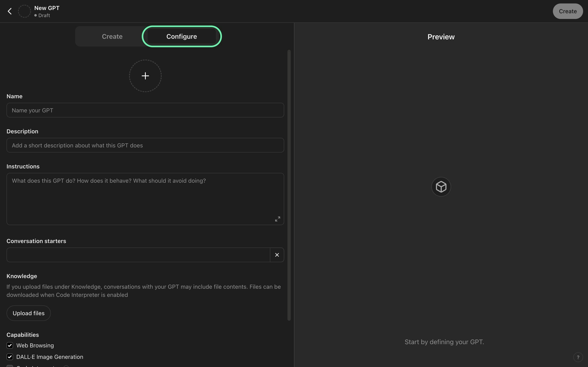588x367 pixels.
Task: Switch to the Create tab
Action: point(112,36)
